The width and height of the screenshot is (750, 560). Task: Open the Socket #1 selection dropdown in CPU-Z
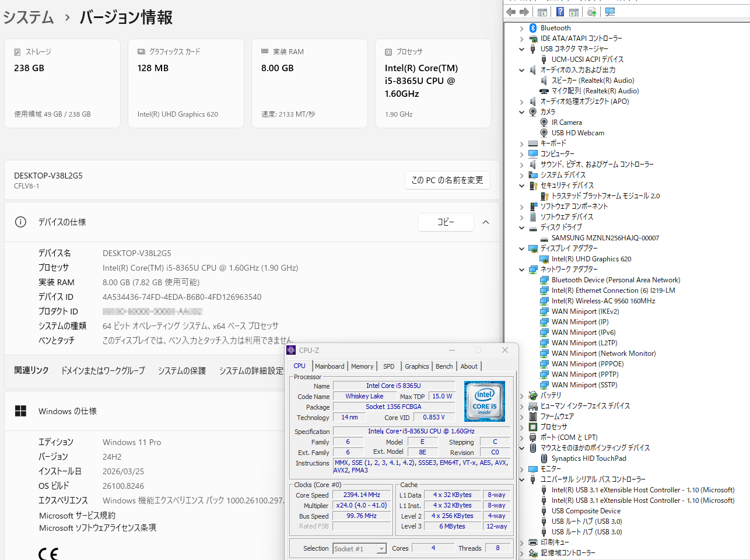(x=381, y=548)
